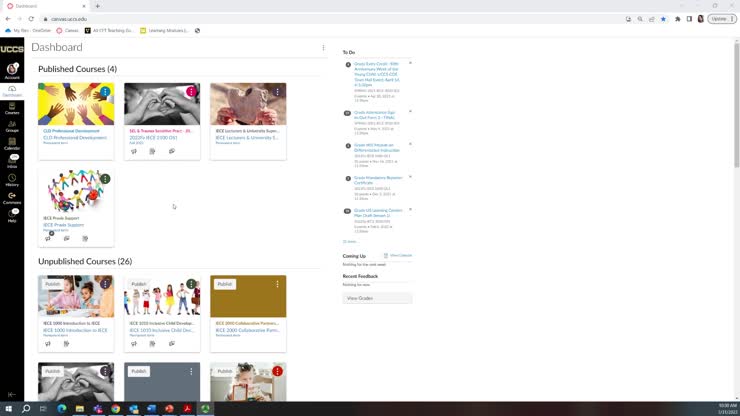Click the View Grades button
This screenshot has height=416, width=740.
[377, 298]
